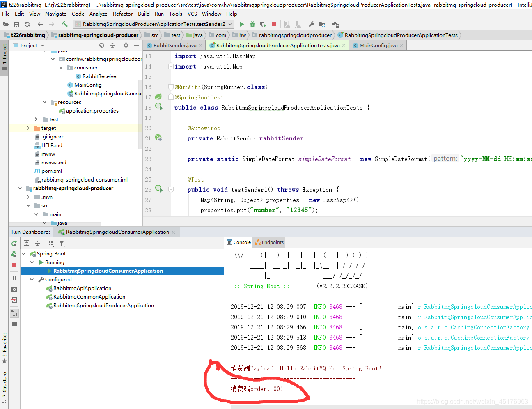Image resolution: width=532 pixels, height=409 pixels.
Task: Save all files with the disk icon
Action: tap(16, 24)
